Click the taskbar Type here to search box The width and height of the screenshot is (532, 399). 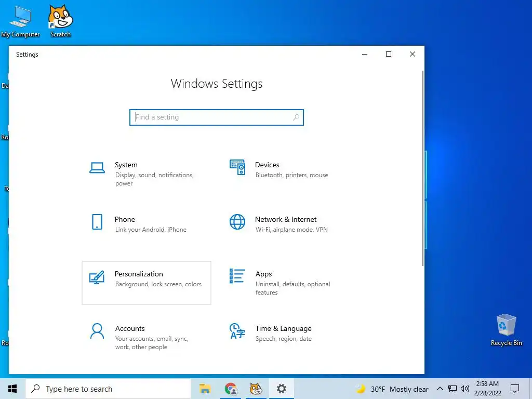pos(108,389)
